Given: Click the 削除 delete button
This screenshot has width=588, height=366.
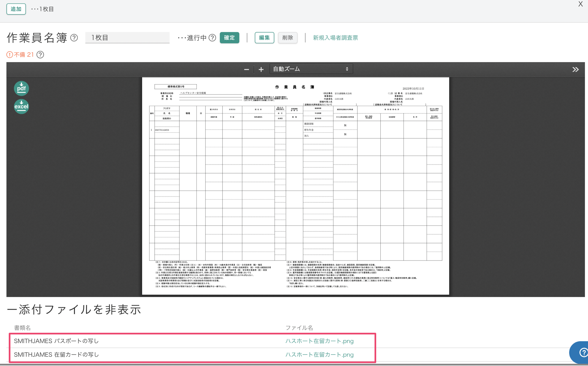Looking at the screenshot, I should [288, 38].
